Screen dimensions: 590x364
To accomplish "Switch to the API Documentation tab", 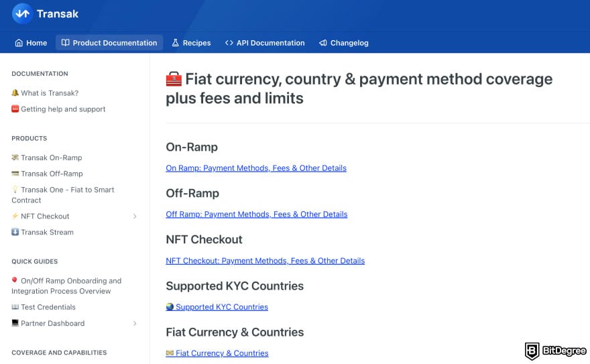I will click(x=265, y=43).
